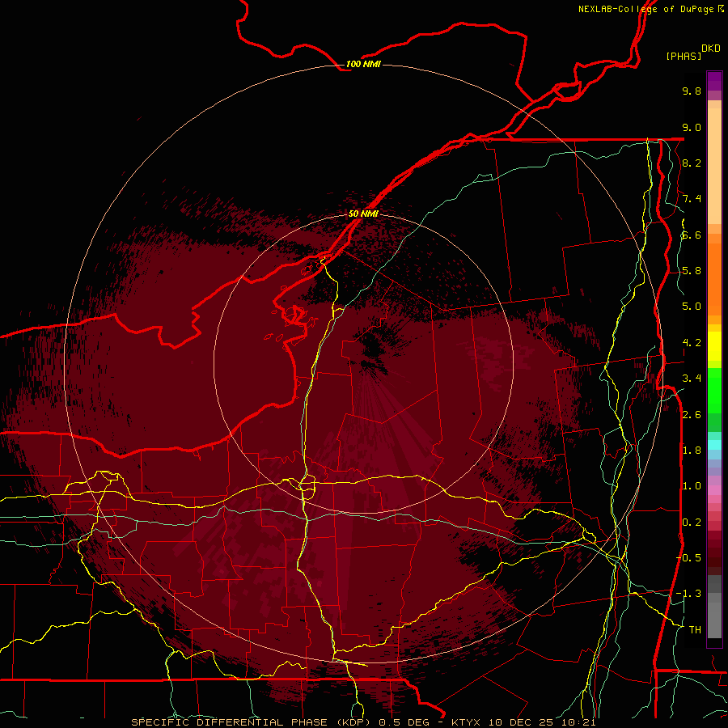Click the TH threshold label
The height and width of the screenshot is (728, 728).
coord(695,630)
